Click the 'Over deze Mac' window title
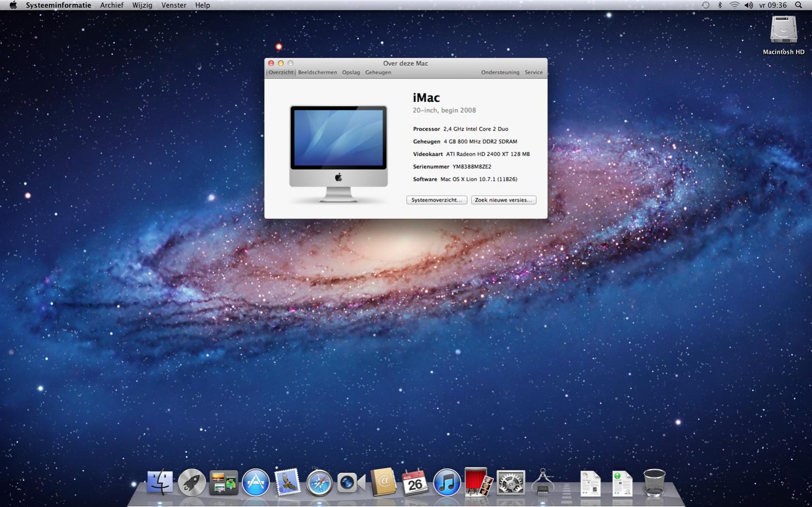The image size is (812, 507). point(405,63)
